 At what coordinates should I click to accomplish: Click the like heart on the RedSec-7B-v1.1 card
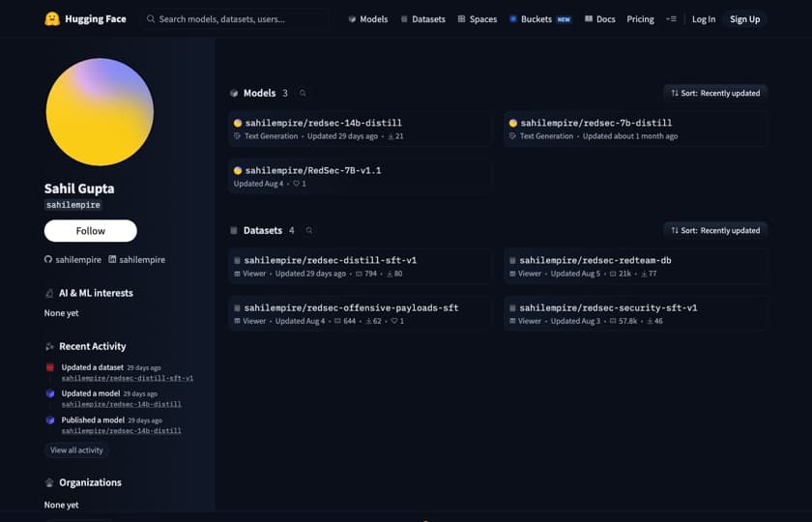pos(296,184)
